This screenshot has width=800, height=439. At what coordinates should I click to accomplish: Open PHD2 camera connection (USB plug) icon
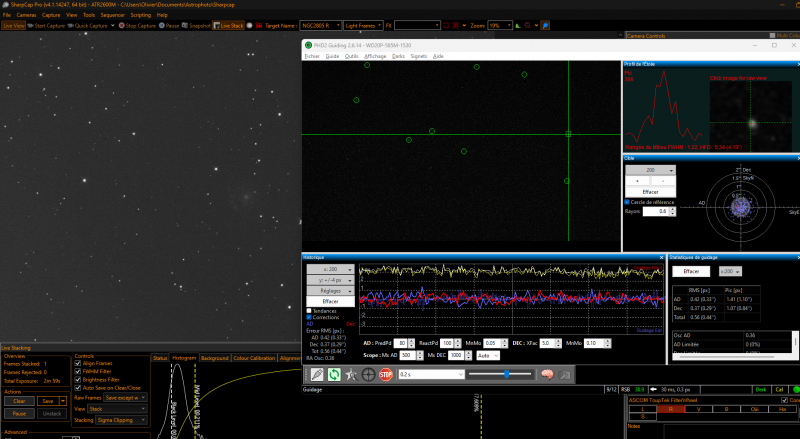click(317, 375)
